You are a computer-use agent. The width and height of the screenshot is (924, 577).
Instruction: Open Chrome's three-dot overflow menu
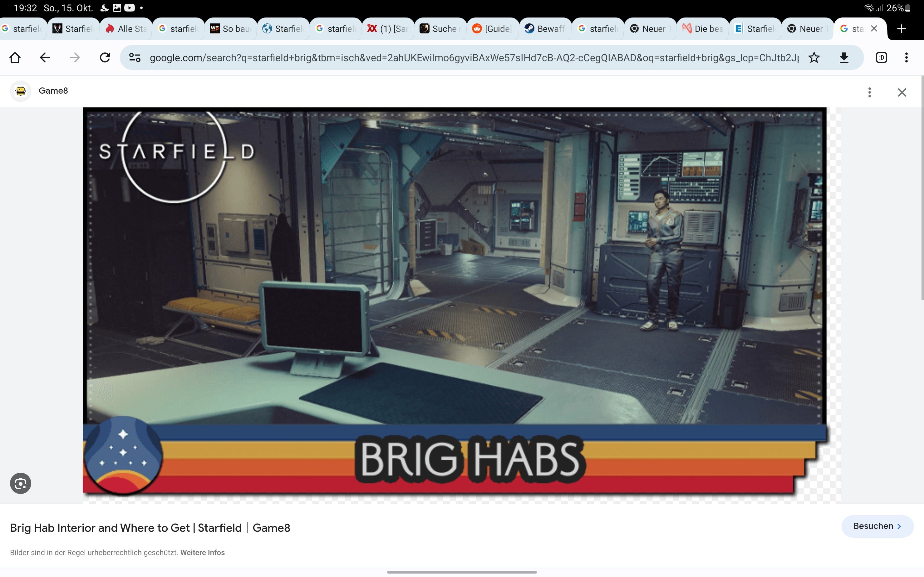point(907,58)
